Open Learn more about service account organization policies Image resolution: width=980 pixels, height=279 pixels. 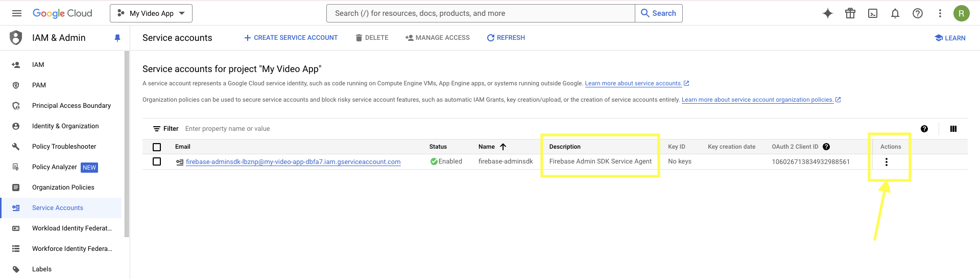pyautogui.click(x=761, y=100)
